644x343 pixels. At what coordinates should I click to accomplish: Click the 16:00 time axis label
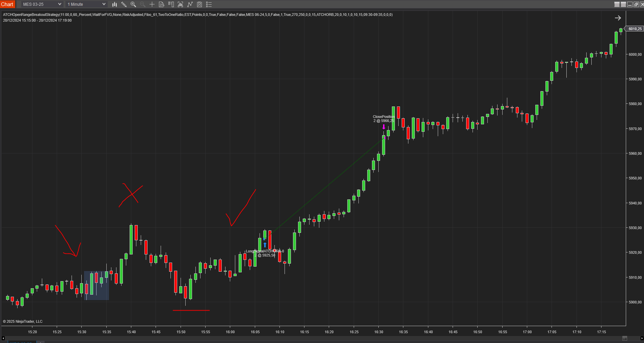point(230,332)
